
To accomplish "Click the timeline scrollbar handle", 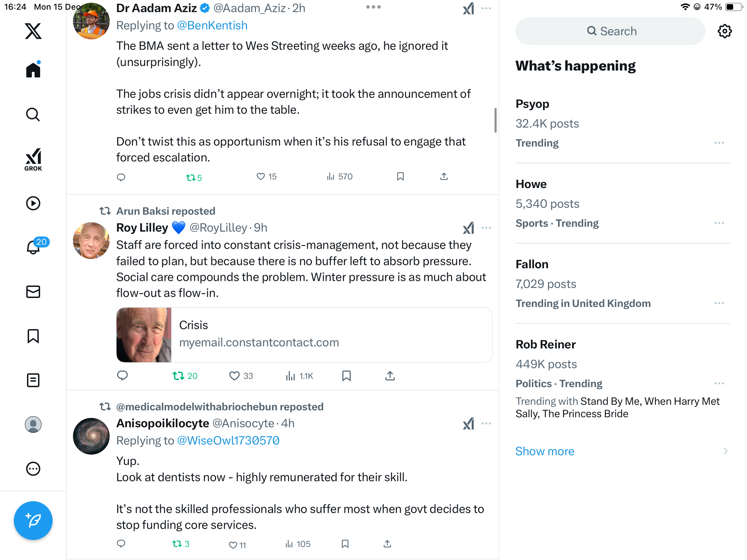I will click(495, 120).
